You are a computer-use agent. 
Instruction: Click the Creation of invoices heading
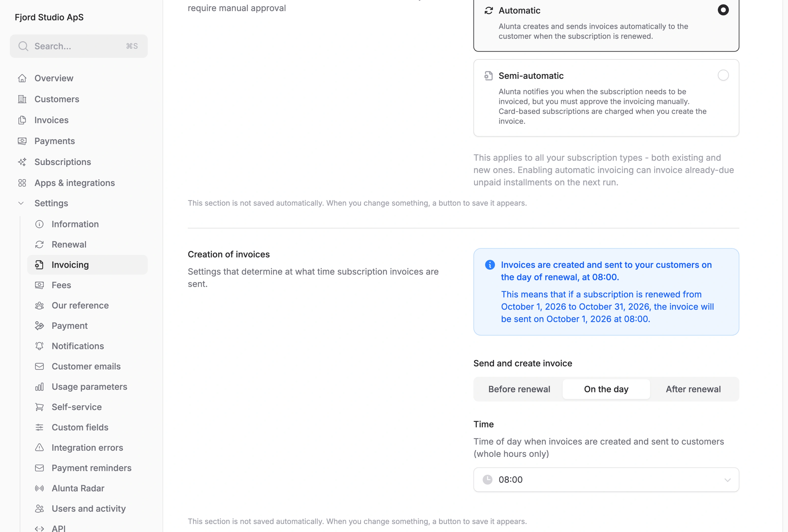point(229,254)
